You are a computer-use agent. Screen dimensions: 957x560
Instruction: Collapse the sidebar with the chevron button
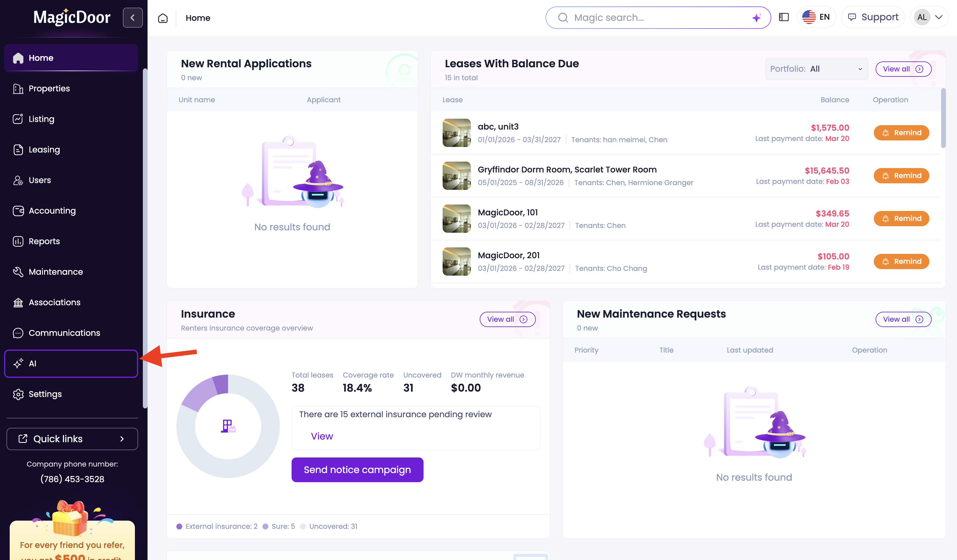133,17
